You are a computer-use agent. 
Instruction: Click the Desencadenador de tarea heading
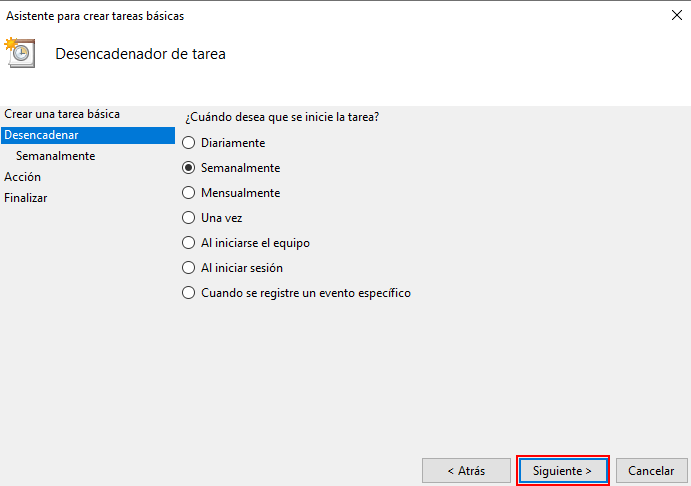tap(140, 54)
